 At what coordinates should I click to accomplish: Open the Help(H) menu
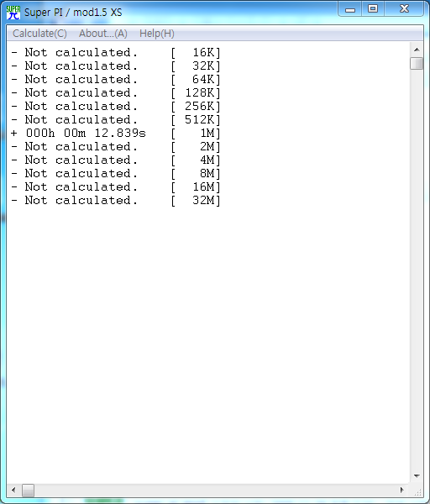coord(157,34)
